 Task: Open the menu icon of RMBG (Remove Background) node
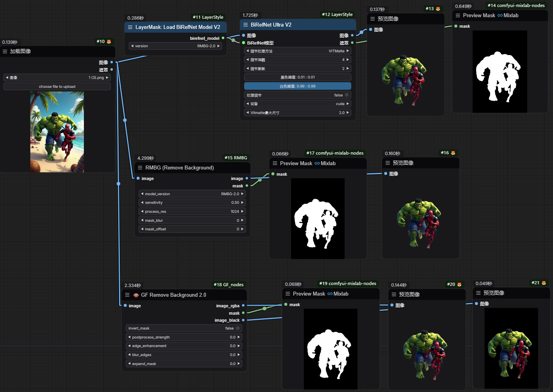[x=140, y=168]
